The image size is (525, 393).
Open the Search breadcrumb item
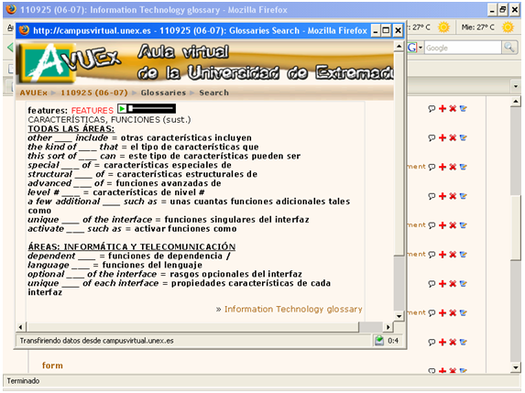point(214,93)
